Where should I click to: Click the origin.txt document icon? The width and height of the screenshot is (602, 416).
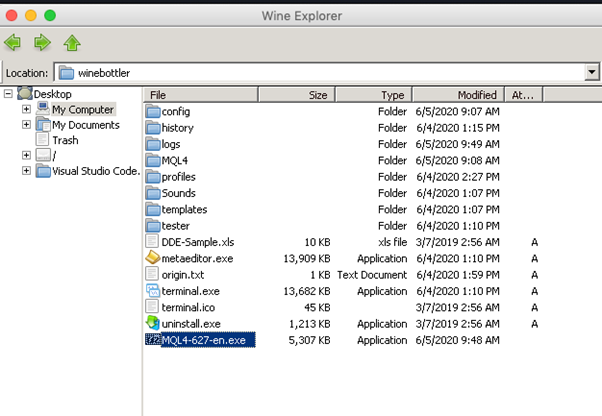click(152, 274)
